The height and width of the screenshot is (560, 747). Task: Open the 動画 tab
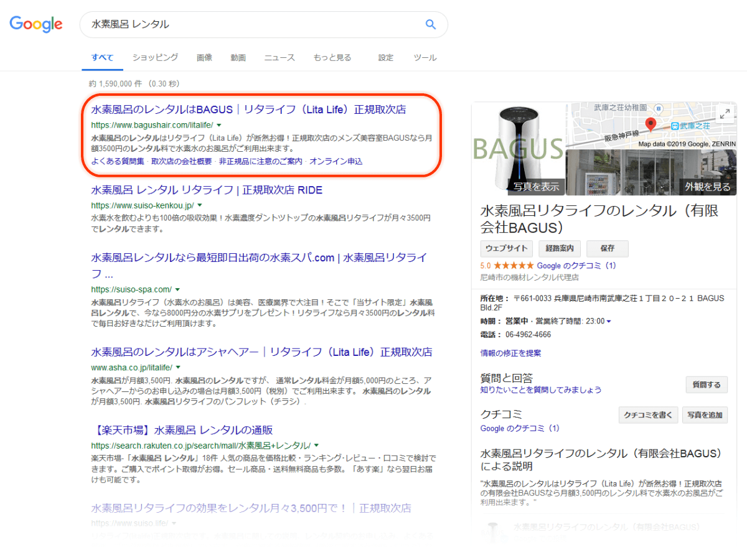(x=238, y=57)
